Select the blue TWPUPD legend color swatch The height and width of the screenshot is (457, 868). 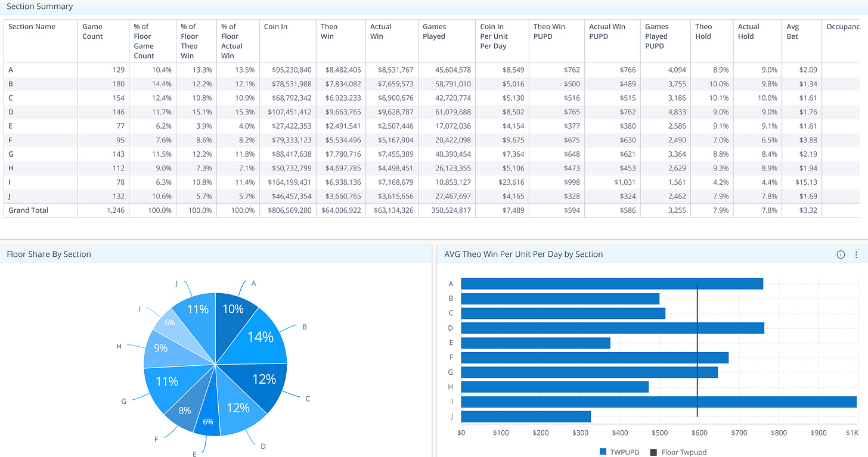tap(604, 452)
